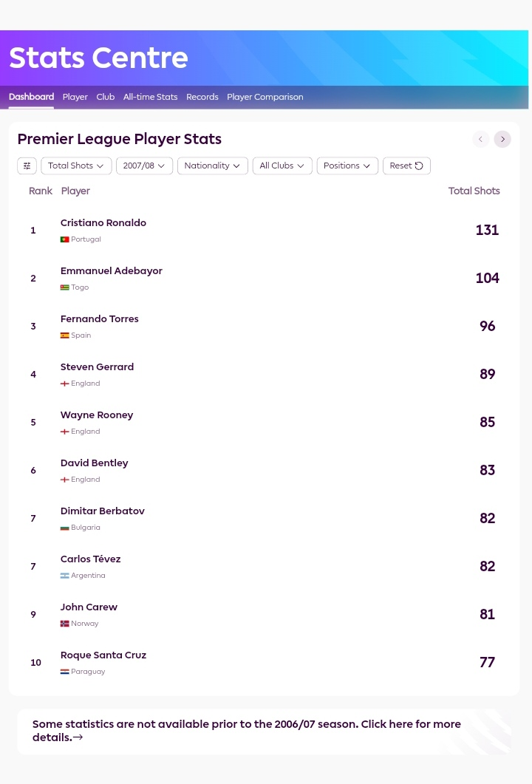Open the filter settings icon
This screenshot has height=784, width=532.
[27, 166]
